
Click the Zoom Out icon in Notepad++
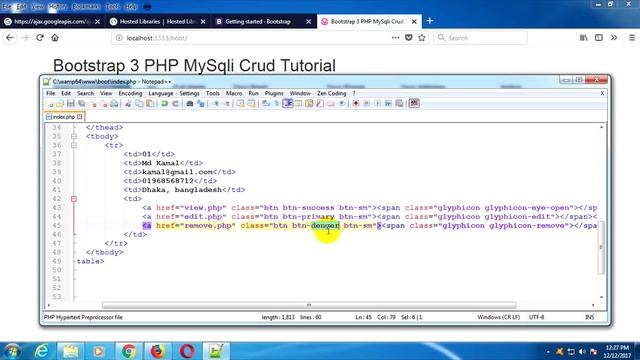point(226,104)
